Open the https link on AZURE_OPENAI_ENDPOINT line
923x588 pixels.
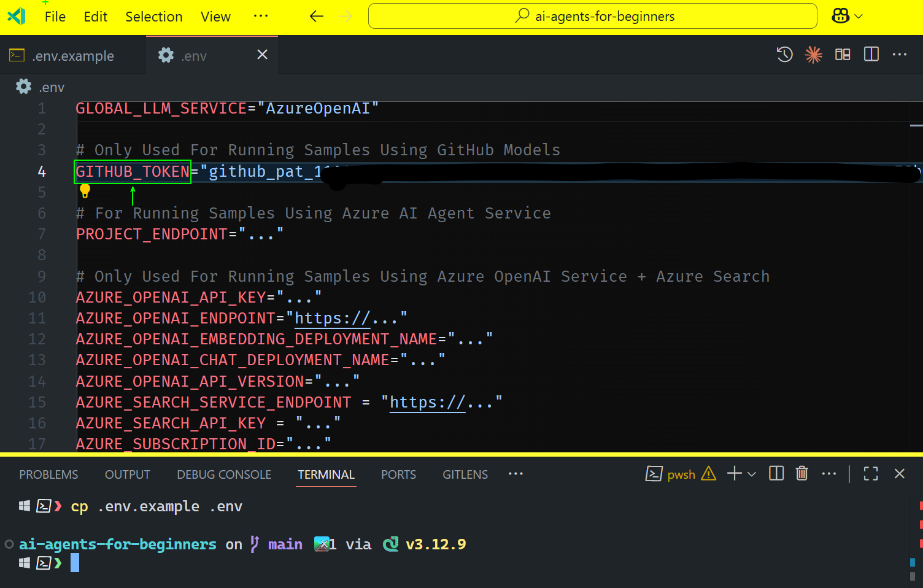pyautogui.click(x=331, y=318)
